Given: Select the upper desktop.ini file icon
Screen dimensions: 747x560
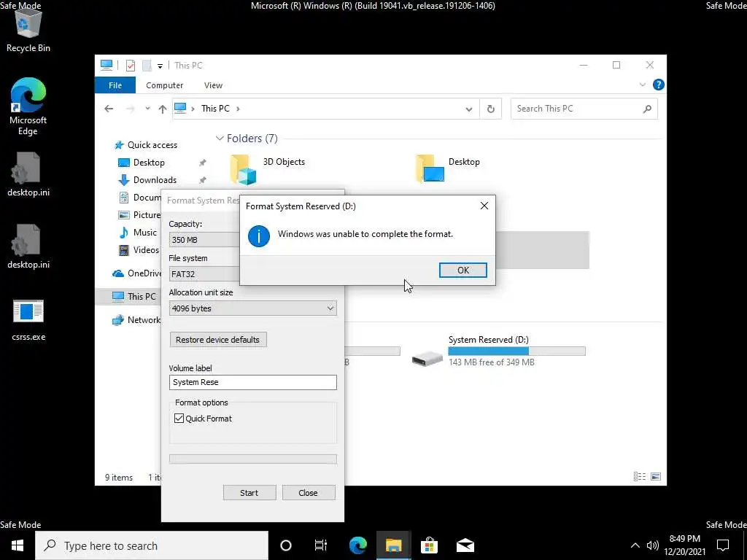Looking at the screenshot, I should tap(28, 174).
